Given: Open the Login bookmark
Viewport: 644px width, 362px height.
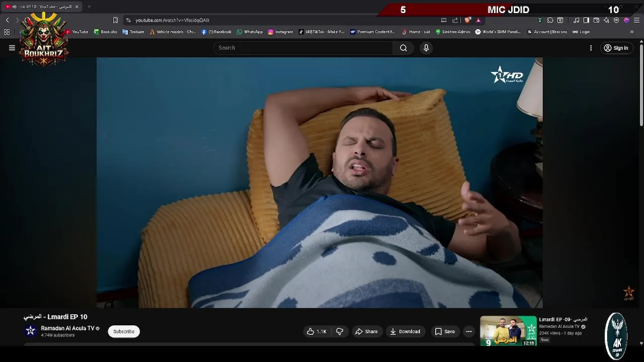Looking at the screenshot, I should point(581,32).
